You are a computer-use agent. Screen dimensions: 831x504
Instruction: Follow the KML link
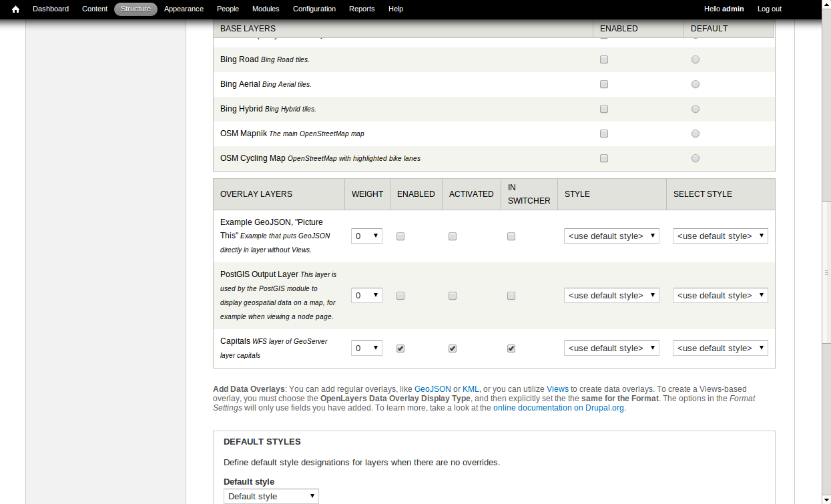pos(471,389)
